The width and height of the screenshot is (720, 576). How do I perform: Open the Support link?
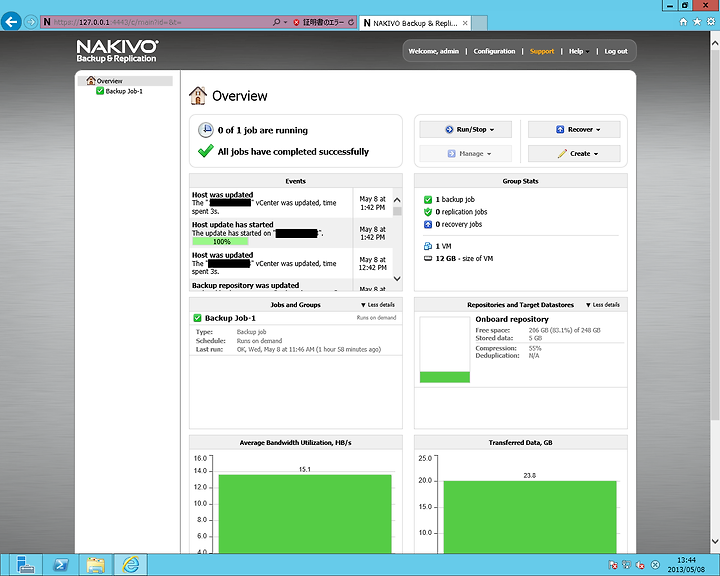(x=542, y=51)
